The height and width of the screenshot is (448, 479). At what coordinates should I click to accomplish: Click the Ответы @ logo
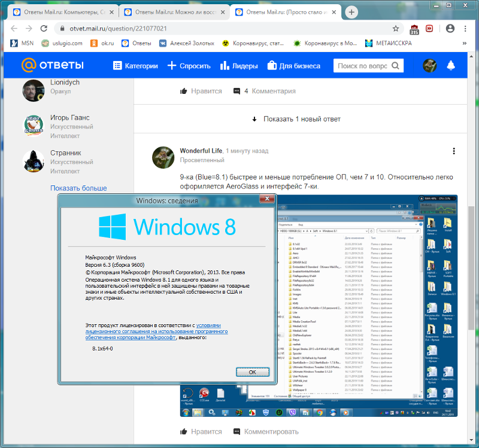pos(52,65)
